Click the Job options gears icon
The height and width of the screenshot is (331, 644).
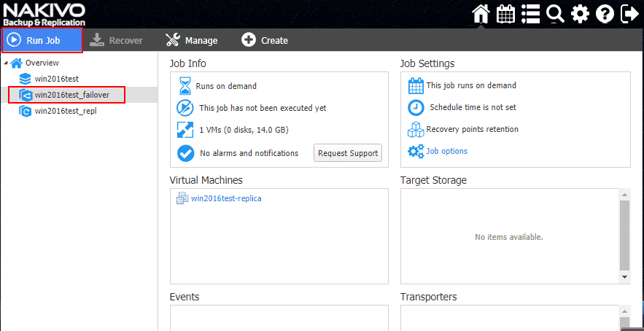416,152
